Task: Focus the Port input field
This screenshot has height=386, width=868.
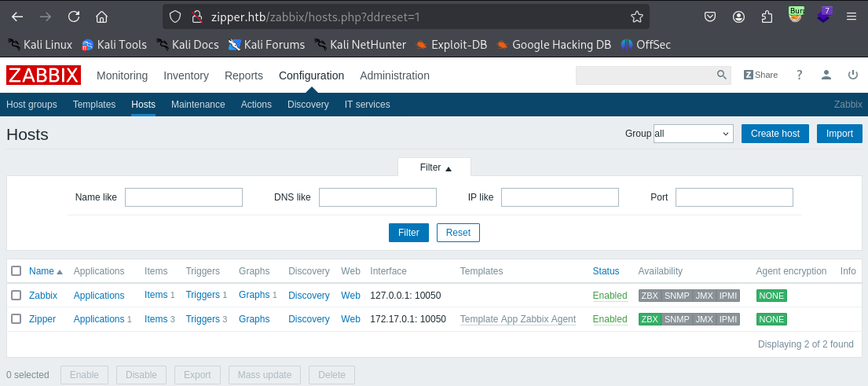Action: point(734,197)
